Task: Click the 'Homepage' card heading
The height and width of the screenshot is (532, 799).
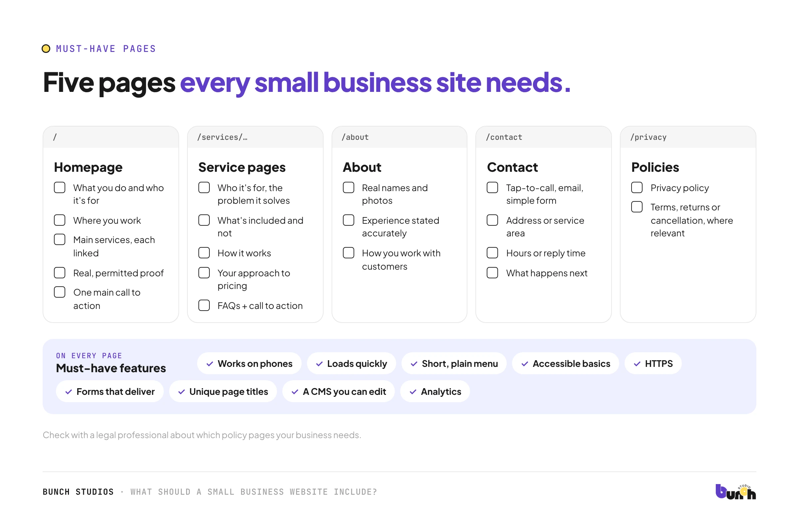Action: coord(88,167)
